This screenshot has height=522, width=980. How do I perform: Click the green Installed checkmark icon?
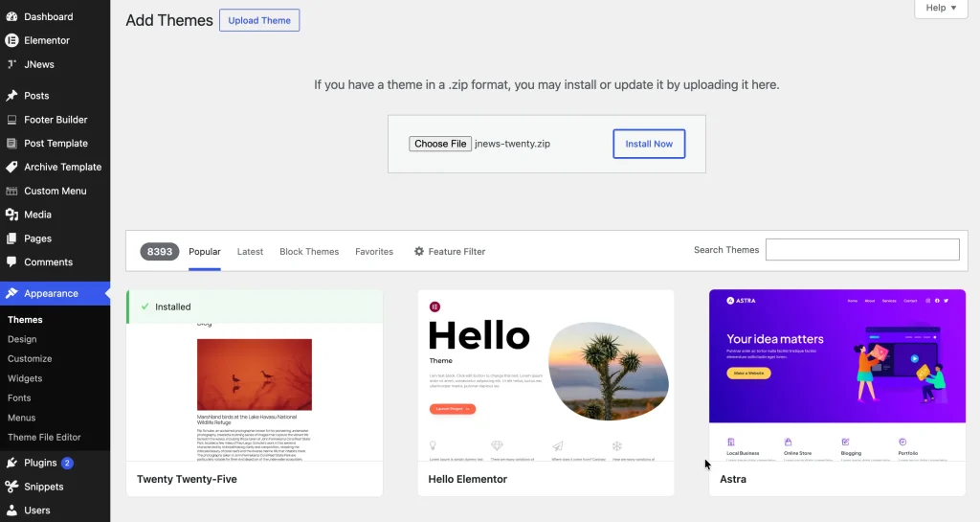click(145, 306)
